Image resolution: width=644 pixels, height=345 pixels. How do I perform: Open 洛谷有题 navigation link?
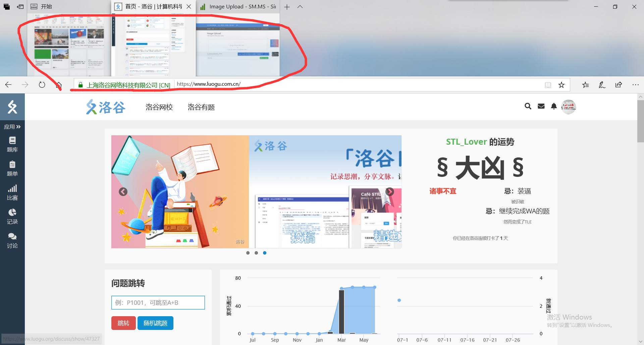pos(201,107)
